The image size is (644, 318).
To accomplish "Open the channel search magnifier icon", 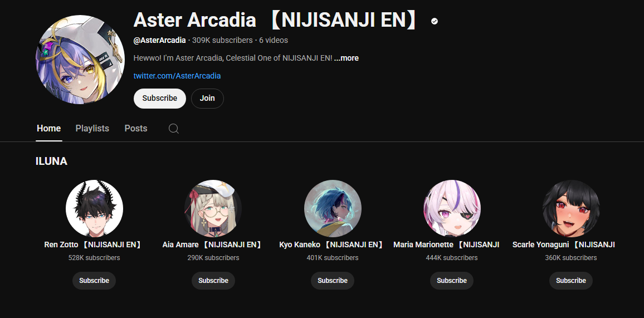I will click(174, 129).
